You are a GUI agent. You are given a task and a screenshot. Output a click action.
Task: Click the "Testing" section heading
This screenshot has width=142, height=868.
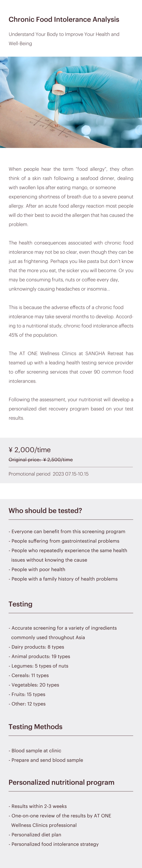point(21,604)
